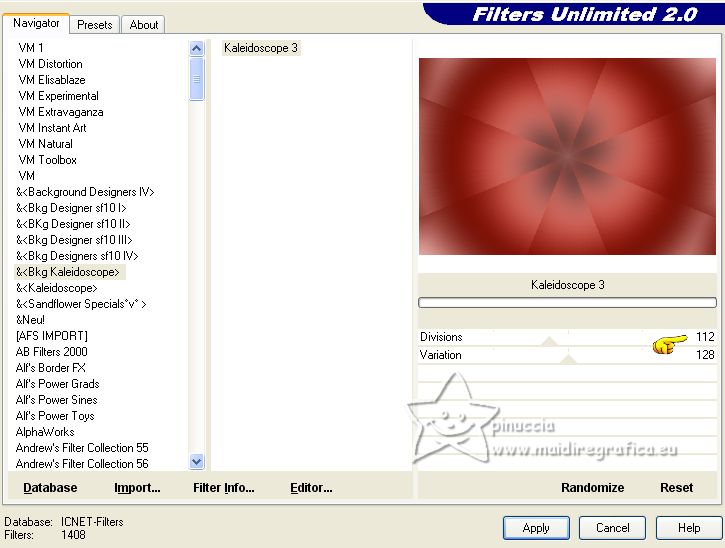This screenshot has width=725, height=548.
Task: Click Import... button
Action: point(137,488)
